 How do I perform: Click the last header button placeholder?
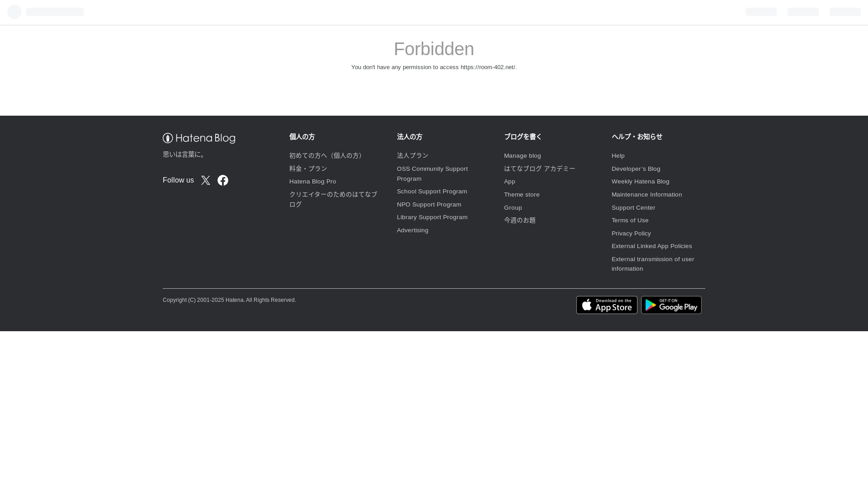(845, 12)
